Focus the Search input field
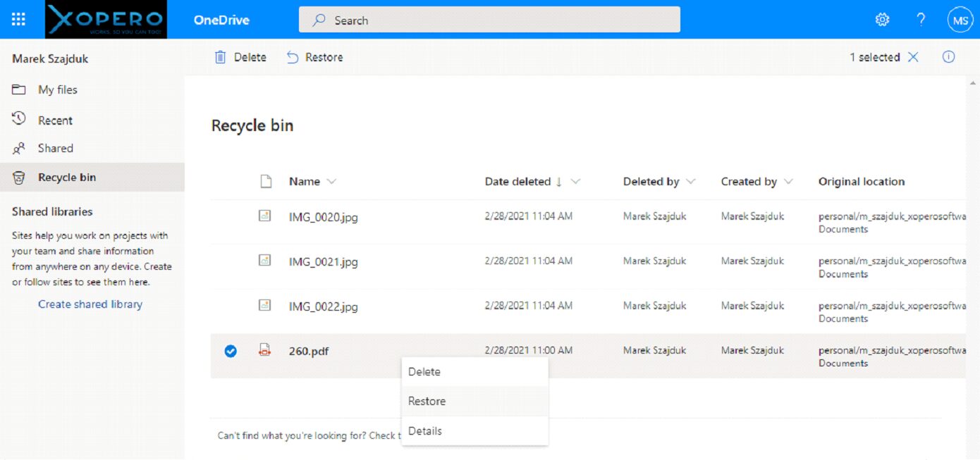Viewport: 980px width, 460px height. click(x=489, y=20)
